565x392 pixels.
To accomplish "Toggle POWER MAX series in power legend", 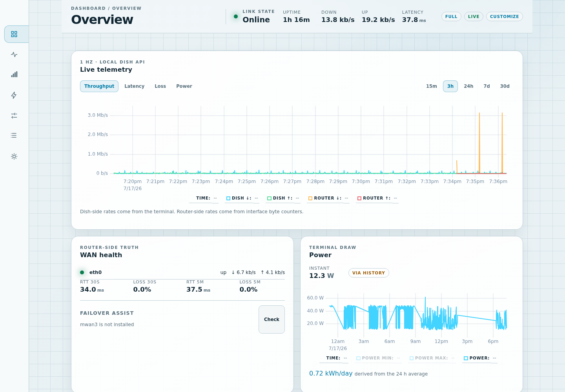I will click(432, 358).
